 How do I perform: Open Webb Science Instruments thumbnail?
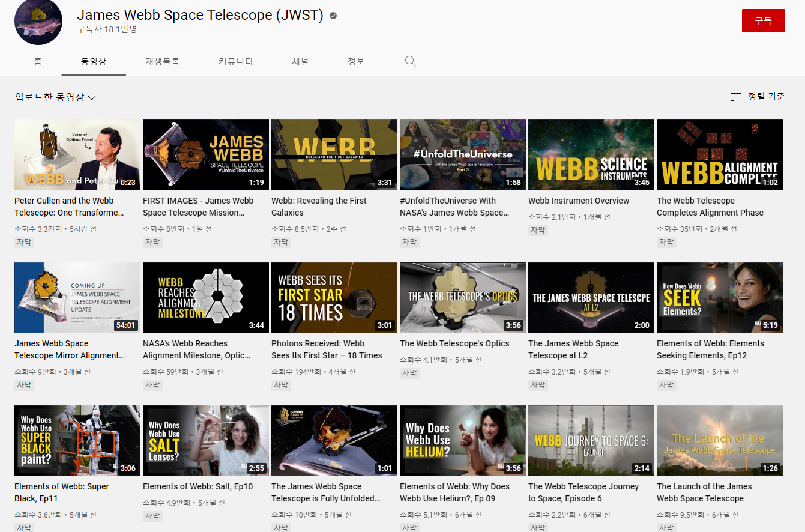pos(591,155)
